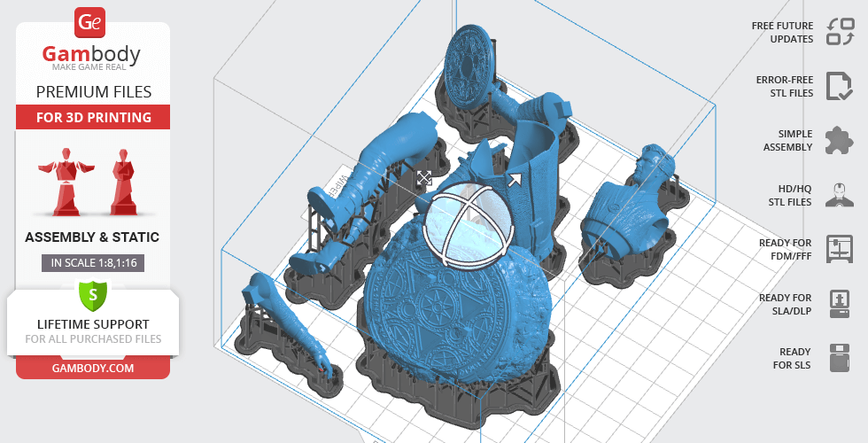Select the Simple Assembly puzzle icon

point(839,140)
